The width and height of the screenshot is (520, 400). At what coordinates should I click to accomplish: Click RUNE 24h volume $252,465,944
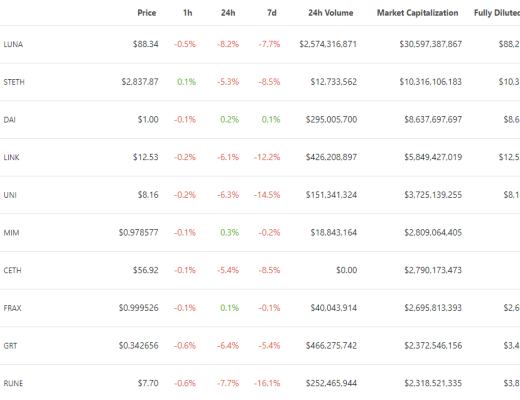point(331,383)
